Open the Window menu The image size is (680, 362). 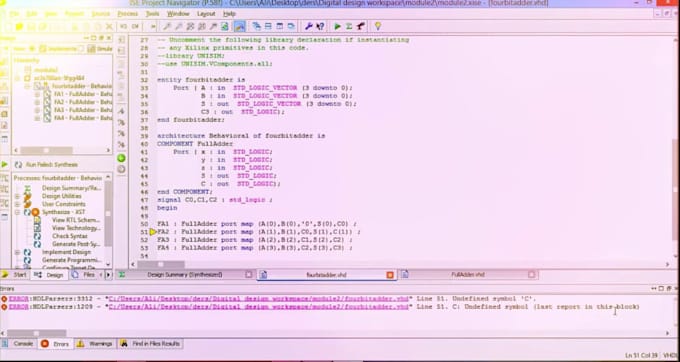[x=178, y=14]
